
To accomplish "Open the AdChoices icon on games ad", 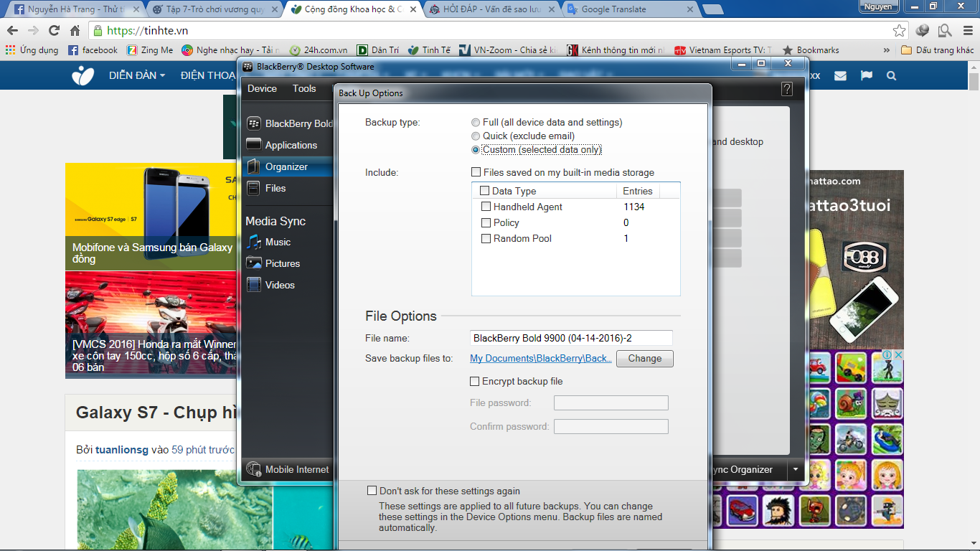I will pyautogui.click(x=887, y=355).
